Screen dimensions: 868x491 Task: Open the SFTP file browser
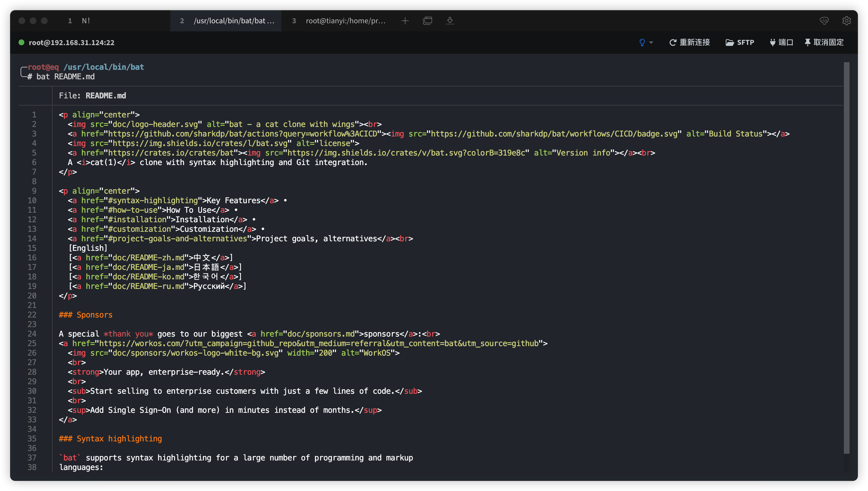click(x=740, y=43)
